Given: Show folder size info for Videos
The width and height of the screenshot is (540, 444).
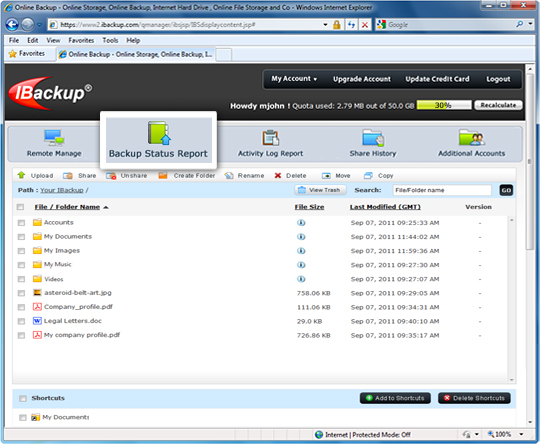Looking at the screenshot, I should point(301,279).
